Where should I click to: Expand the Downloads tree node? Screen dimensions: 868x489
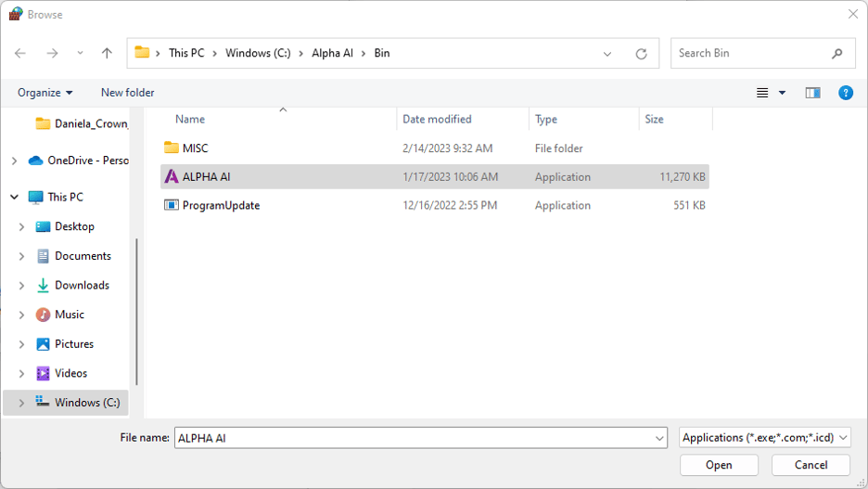click(x=21, y=285)
